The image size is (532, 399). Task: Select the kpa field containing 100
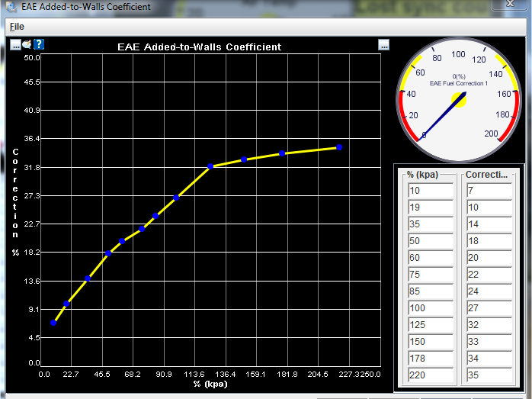tap(431, 308)
